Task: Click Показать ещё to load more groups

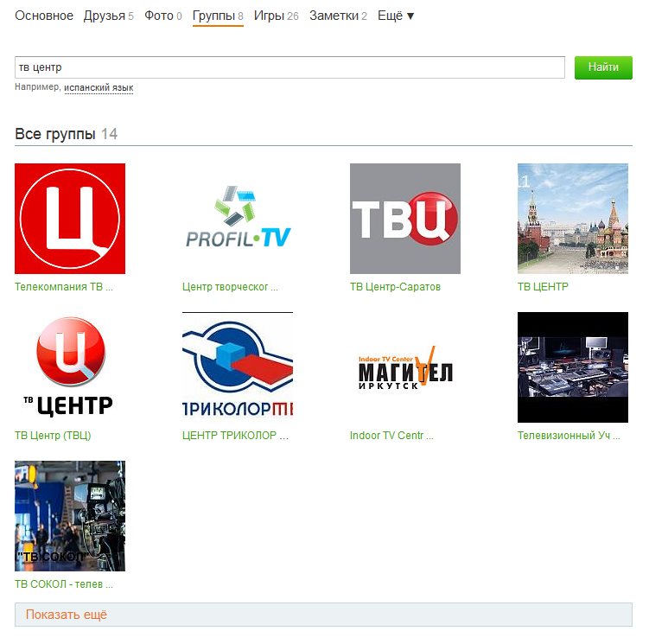Action: [x=324, y=615]
